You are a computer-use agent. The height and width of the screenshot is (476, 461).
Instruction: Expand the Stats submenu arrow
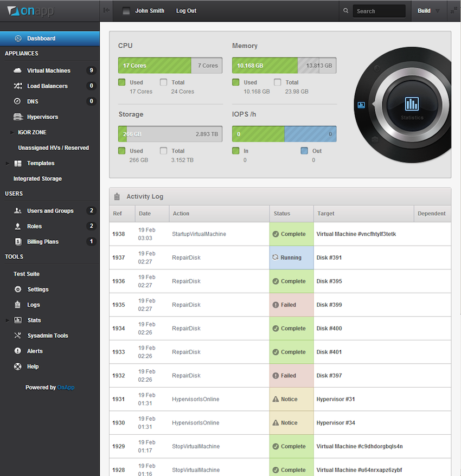click(7, 320)
